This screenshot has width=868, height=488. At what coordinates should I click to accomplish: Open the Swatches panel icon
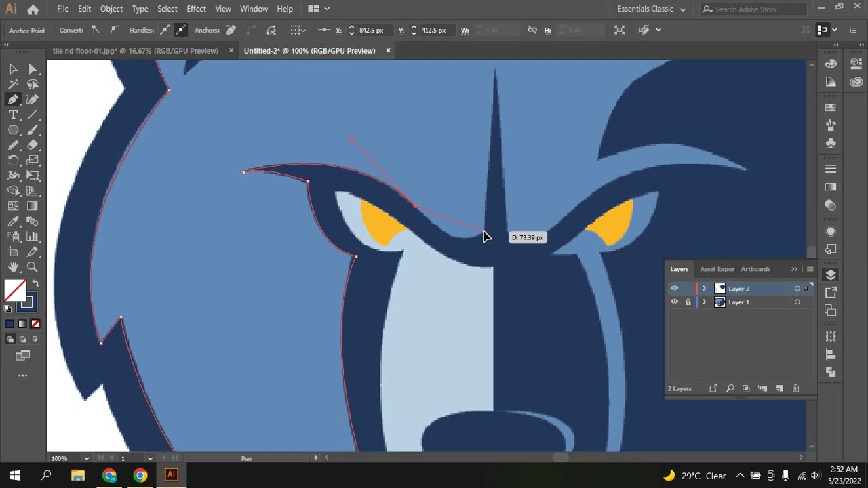coord(831,108)
